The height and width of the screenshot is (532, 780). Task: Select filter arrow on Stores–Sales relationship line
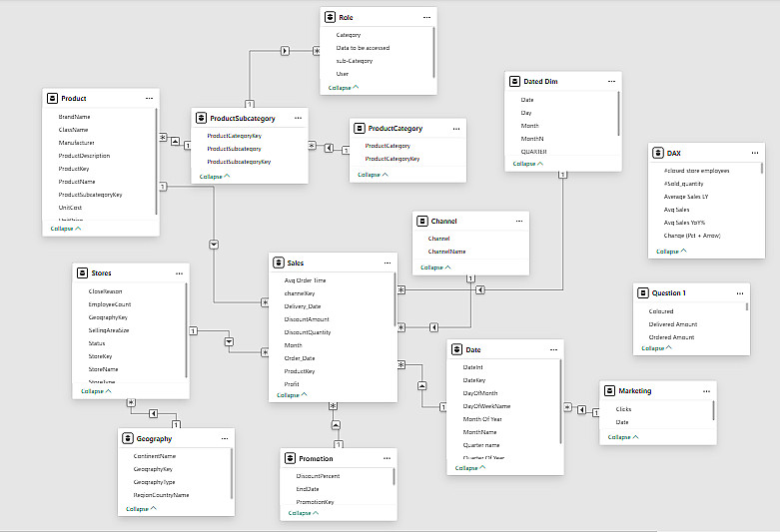pyautogui.click(x=229, y=342)
